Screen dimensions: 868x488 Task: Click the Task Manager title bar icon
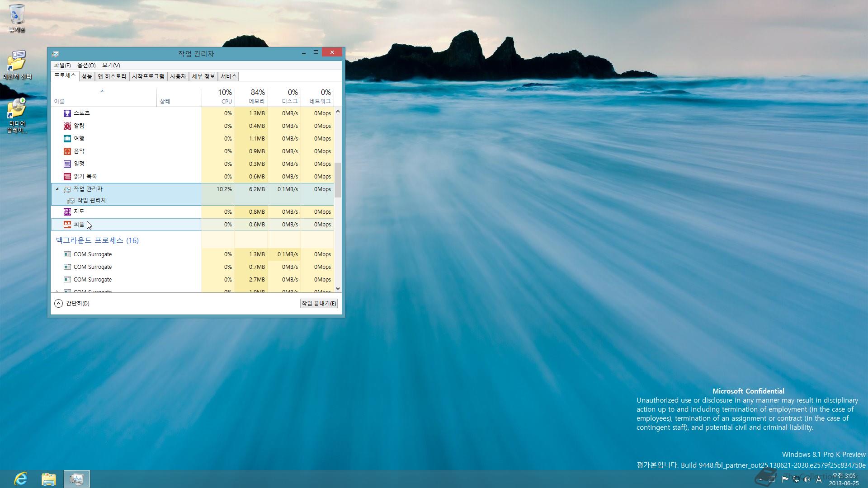(x=55, y=54)
